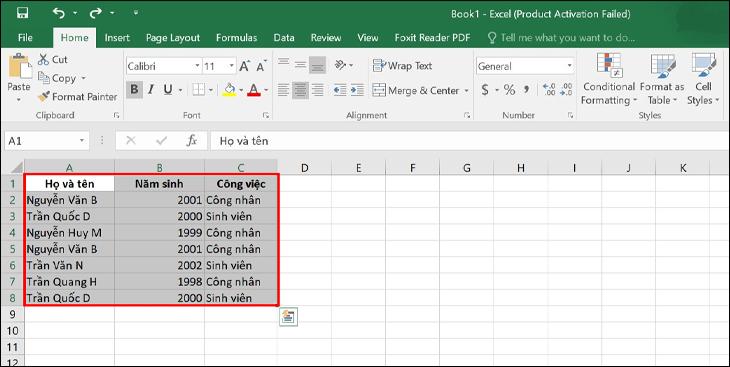The height and width of the screenshot is (367, 730).
Task: Open Alignment group dialog launcher
Action: tap(467, 115)
